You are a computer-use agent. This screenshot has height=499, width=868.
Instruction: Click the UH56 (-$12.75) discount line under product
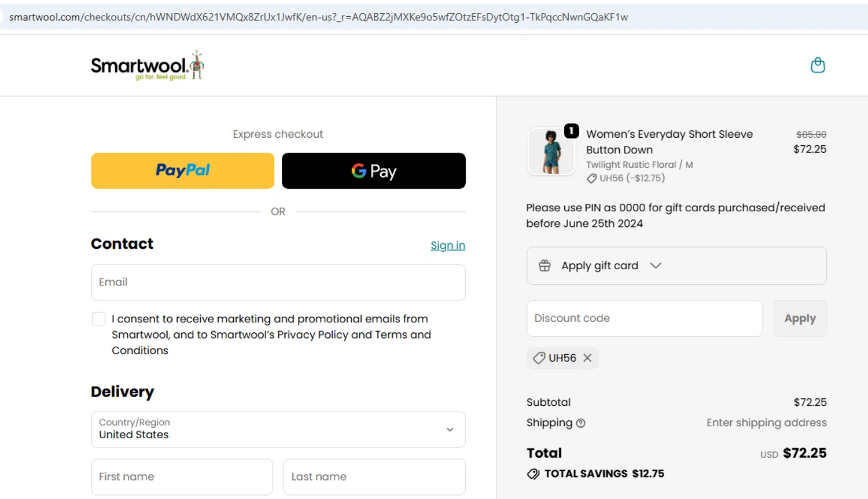click(x=626, y=178)
